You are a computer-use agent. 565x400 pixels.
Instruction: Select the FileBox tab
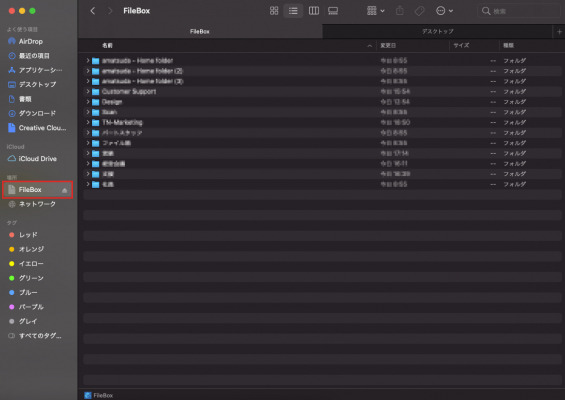(200, 31)
